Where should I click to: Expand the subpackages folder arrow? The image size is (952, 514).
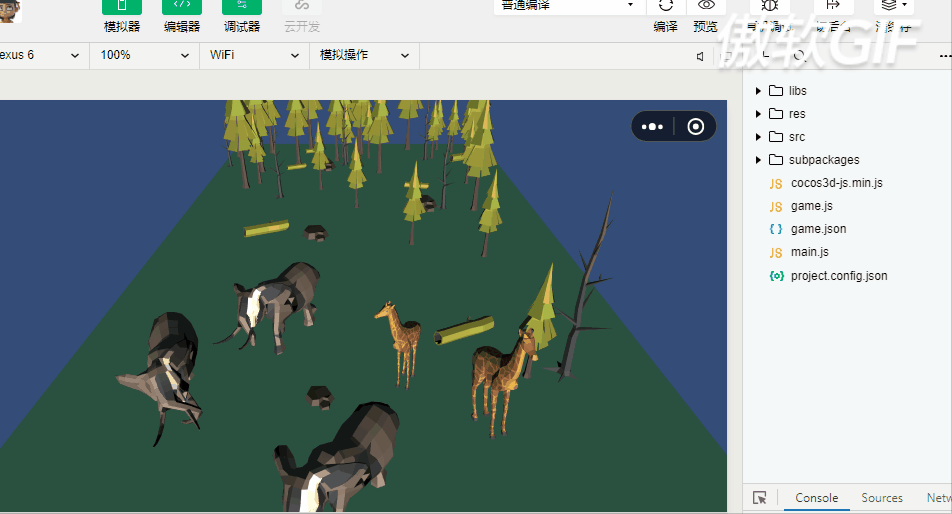point(758,160)
